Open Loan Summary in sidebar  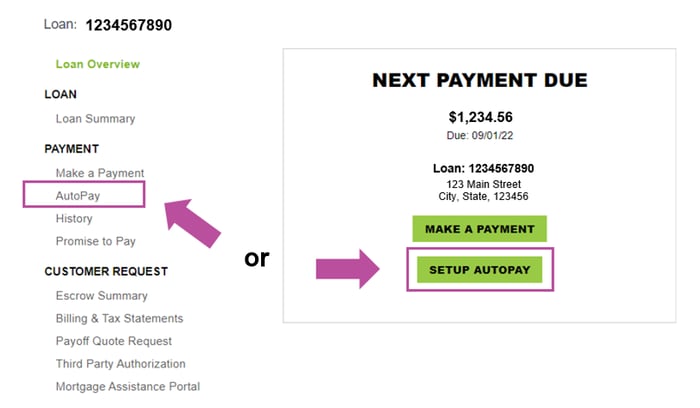(95, 118)
